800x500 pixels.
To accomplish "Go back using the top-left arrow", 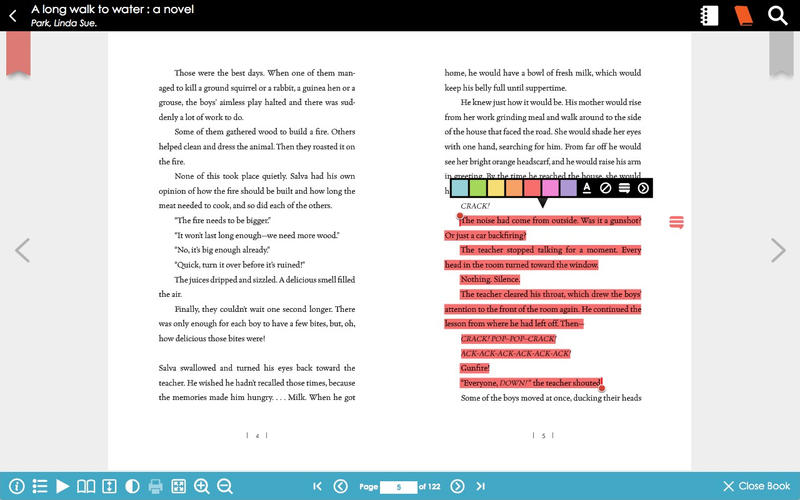I will tap(13, 16).
